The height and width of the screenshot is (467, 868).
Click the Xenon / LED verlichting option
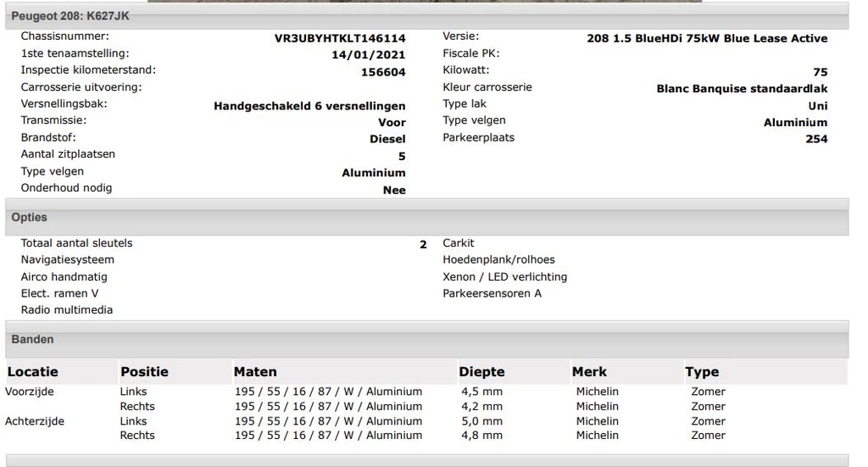[504, 277]
